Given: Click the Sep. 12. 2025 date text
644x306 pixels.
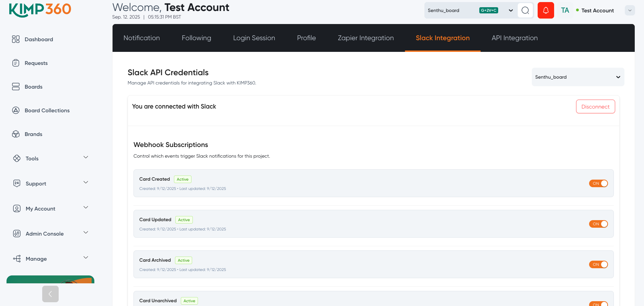Looking at the screenshot, I should (126, 17).
